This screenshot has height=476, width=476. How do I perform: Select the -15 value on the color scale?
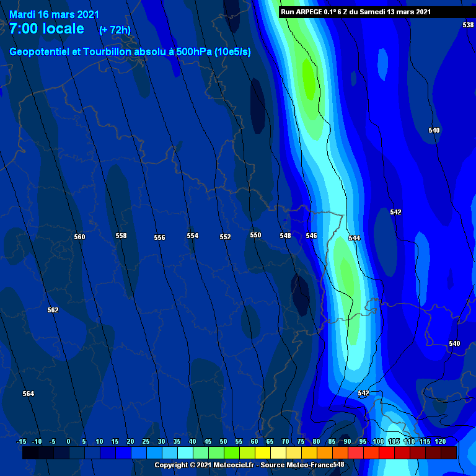(22, 441)
